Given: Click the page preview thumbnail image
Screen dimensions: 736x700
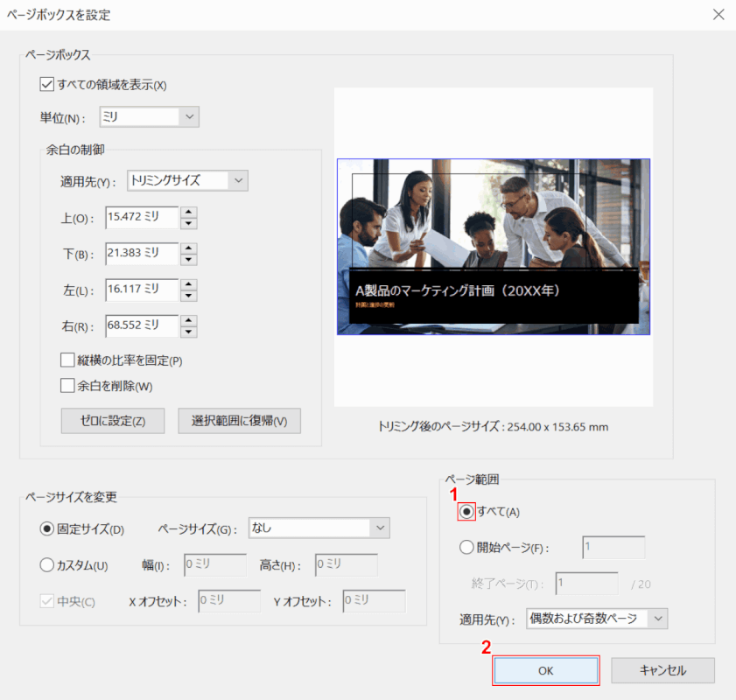Looking at the screenshot, I should click(494, 247).
